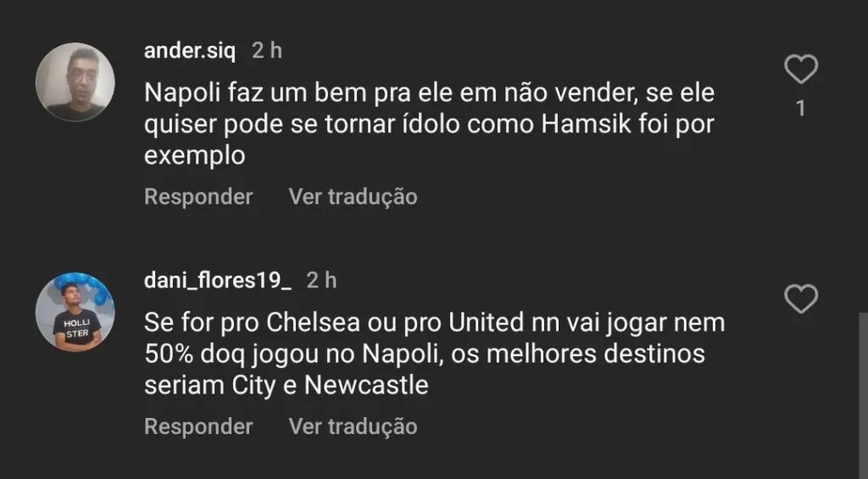Click the word exemplo ending the first comment
This screenshot has height=479, width=868.
[x=194, y=155]
